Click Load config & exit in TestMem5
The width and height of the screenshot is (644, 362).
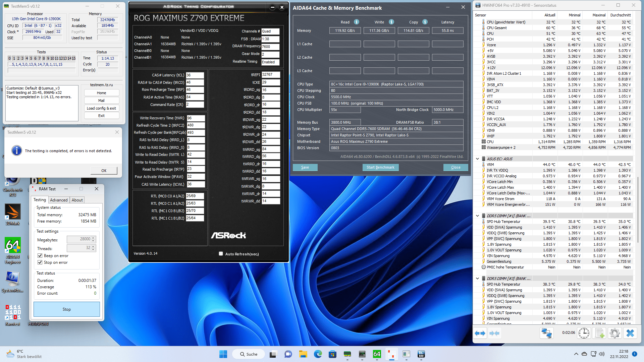point(101,108)
